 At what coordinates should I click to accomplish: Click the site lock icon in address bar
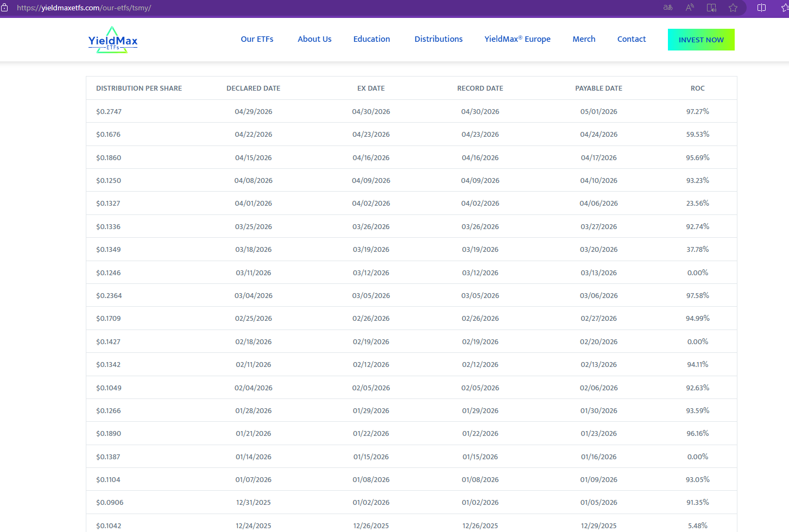(4, 8)
